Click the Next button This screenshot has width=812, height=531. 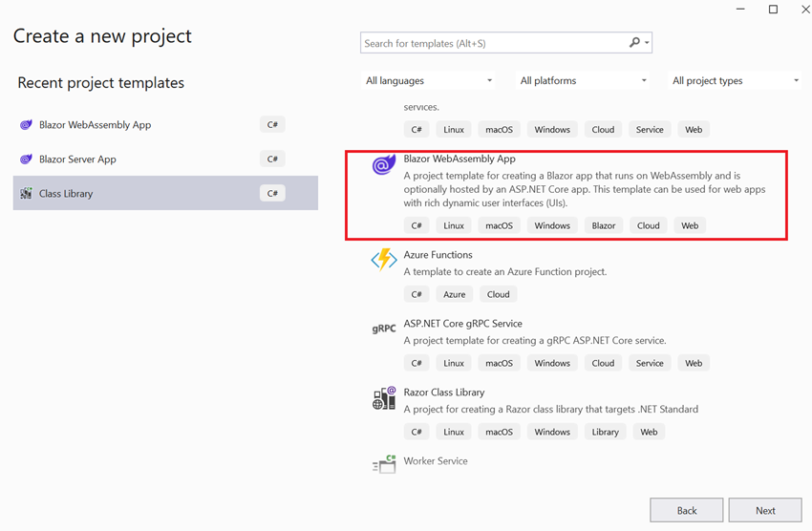click(x=765, y=511)
